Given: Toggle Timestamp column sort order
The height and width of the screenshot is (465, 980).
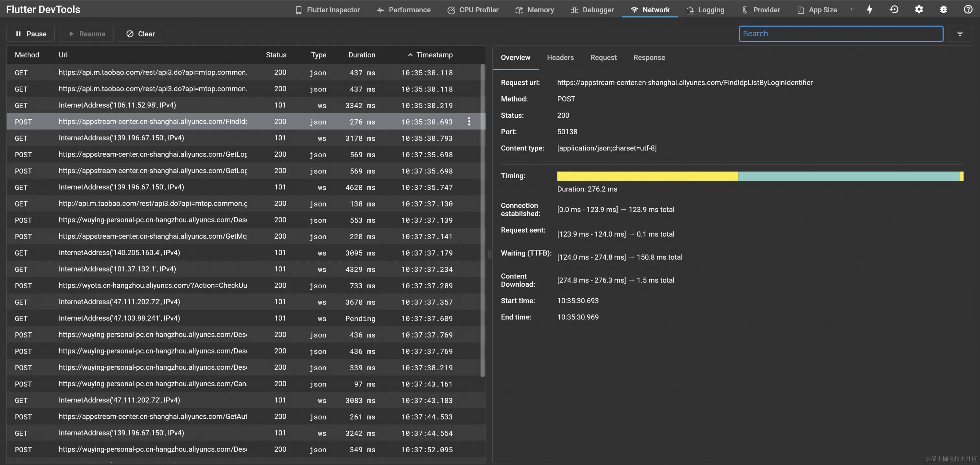Looking at the screenshot, I should [430, 55].
